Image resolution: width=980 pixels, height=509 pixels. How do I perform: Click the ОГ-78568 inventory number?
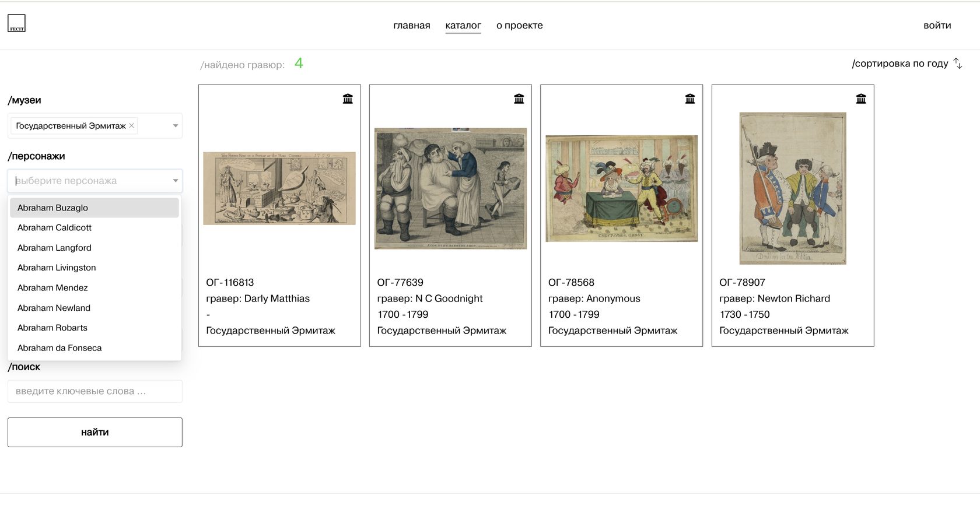pos(571,282)
